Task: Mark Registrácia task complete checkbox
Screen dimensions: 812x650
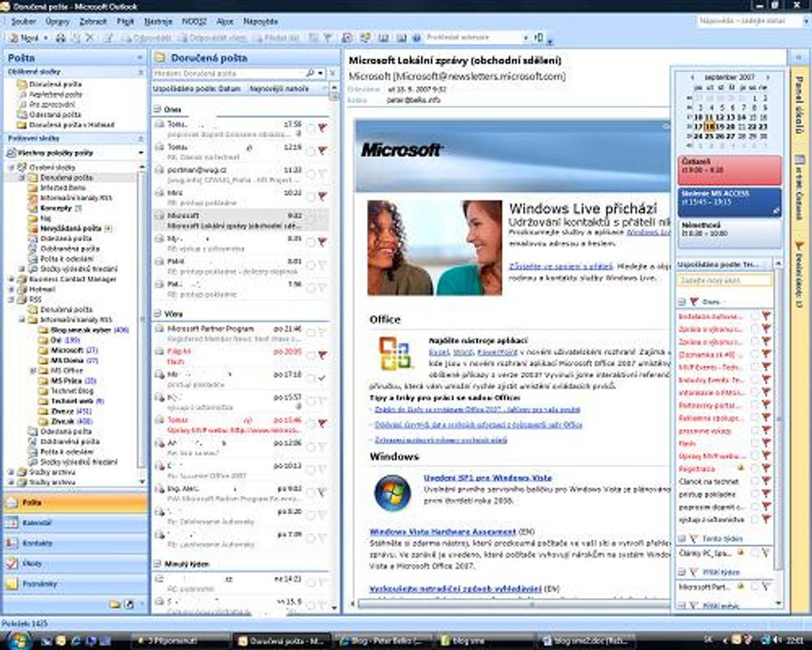Action: [755, 468]
